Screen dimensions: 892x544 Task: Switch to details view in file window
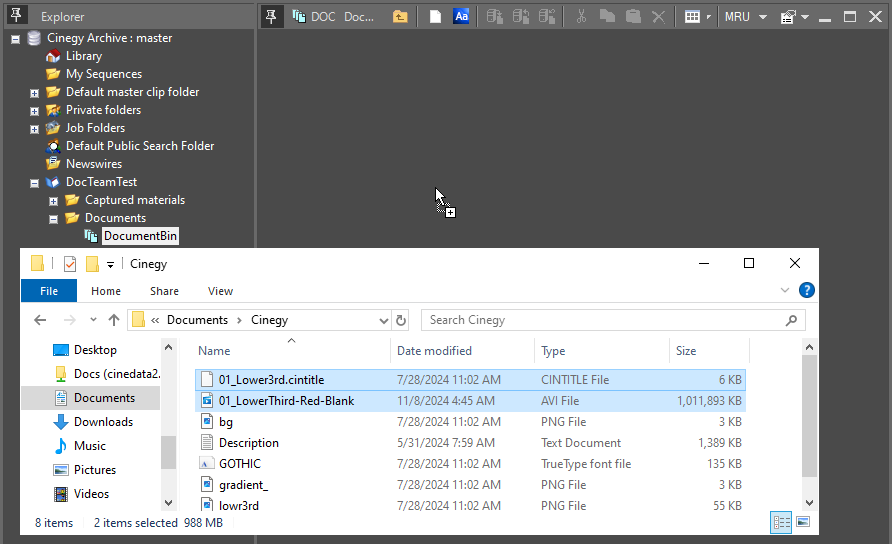pyautogui.click(x=781, y=522)
